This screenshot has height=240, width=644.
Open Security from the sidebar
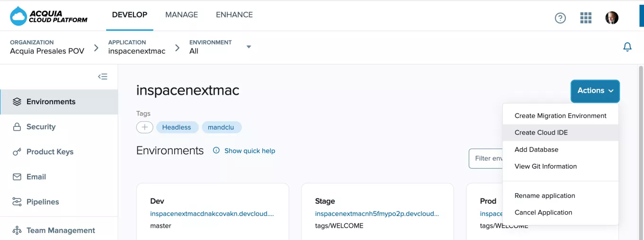tap(41, 127)
